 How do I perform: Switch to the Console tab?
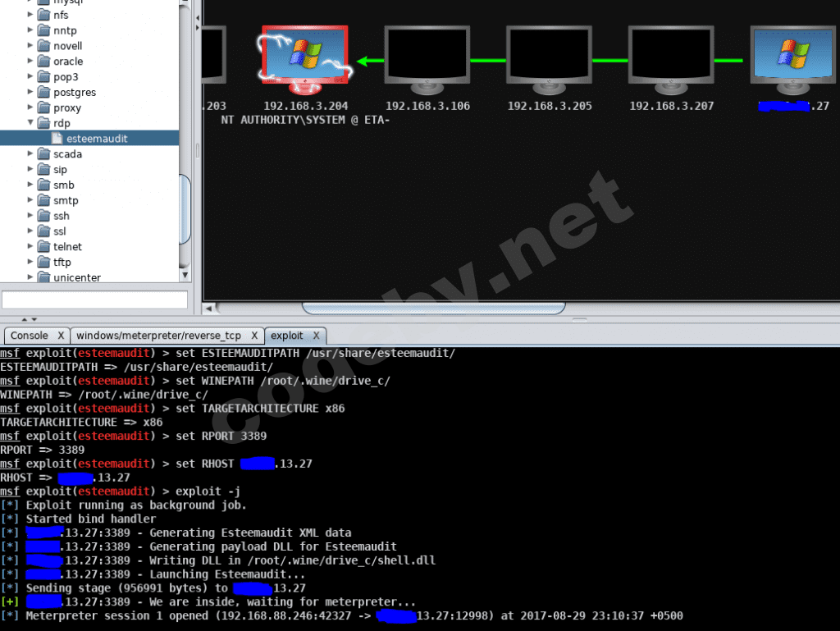click(30, 336)
